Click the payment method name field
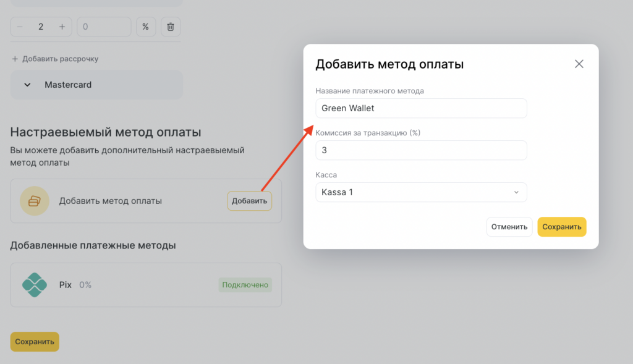 (420, 108)
